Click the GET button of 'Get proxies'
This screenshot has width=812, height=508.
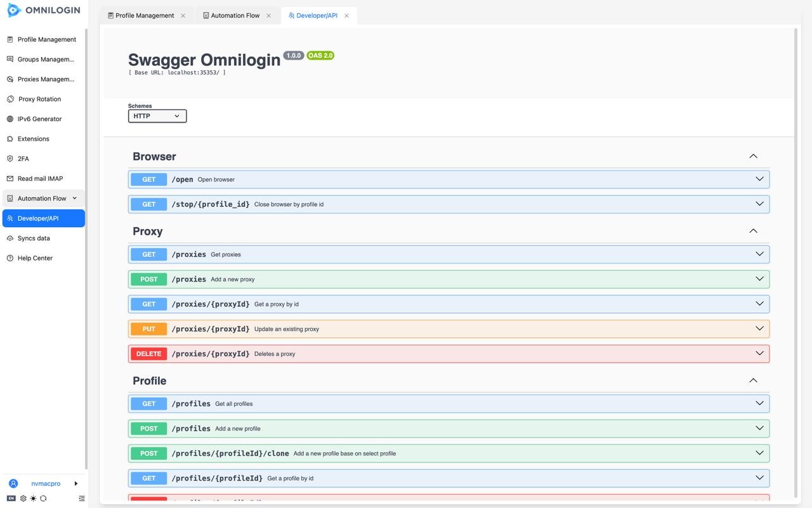(x=149, y=254)
